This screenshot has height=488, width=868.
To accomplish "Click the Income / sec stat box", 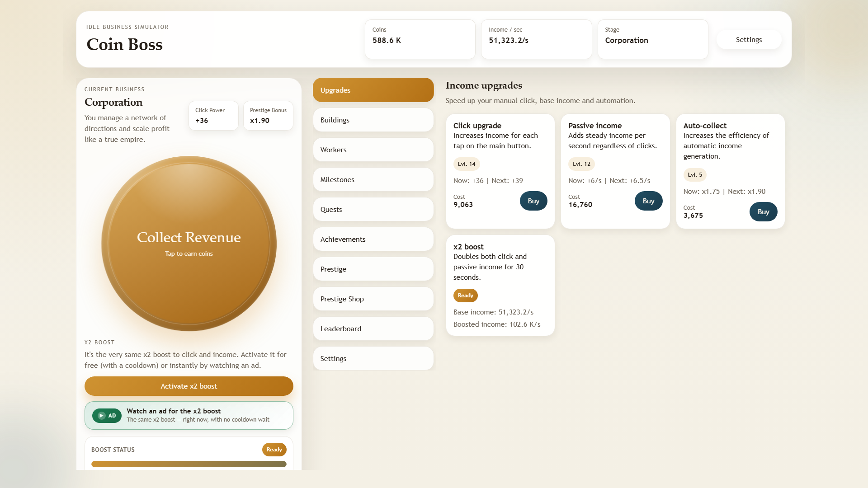I will [536, 39].
